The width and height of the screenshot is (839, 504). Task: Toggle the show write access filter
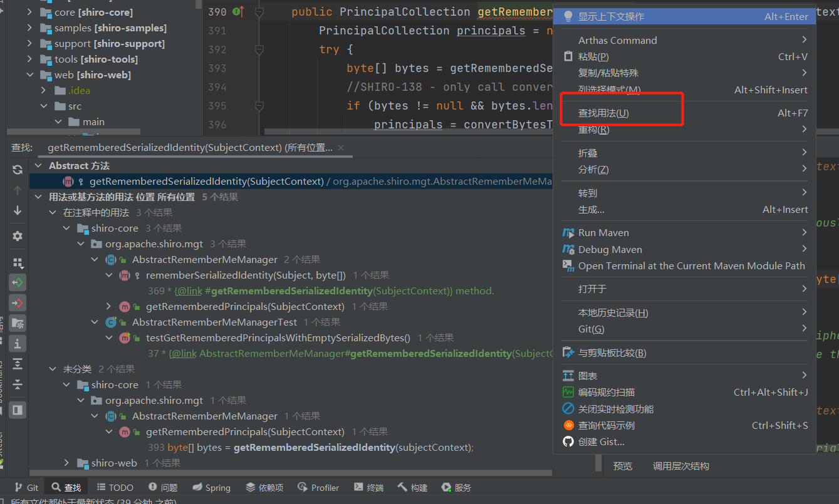[18, 303]
